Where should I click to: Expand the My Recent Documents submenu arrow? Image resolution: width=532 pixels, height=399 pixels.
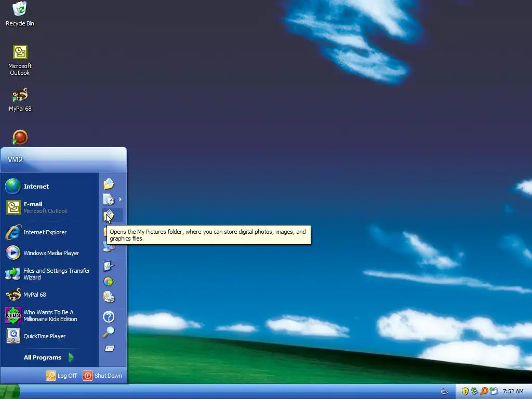pos(121,199)
